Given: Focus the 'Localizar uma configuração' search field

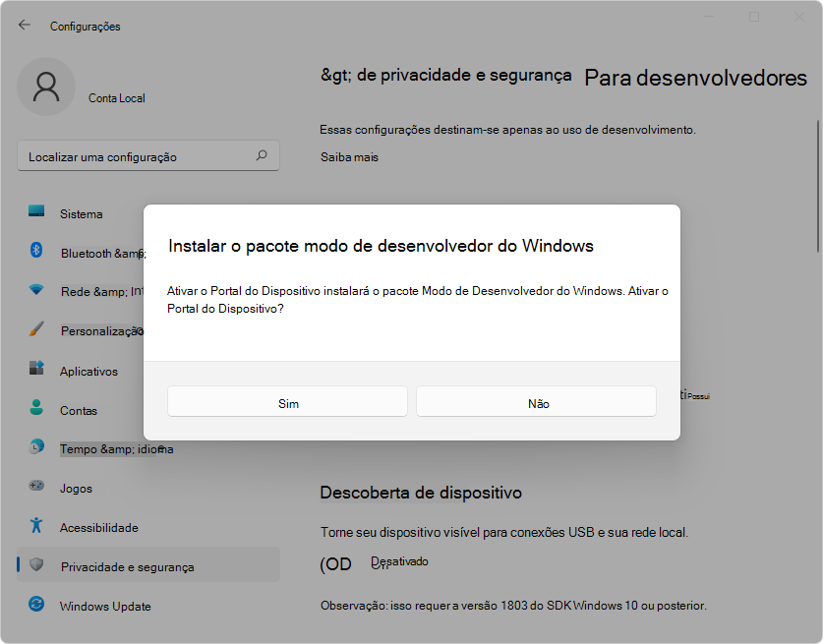Looking at the screenshot, I should tap(148, 155).
